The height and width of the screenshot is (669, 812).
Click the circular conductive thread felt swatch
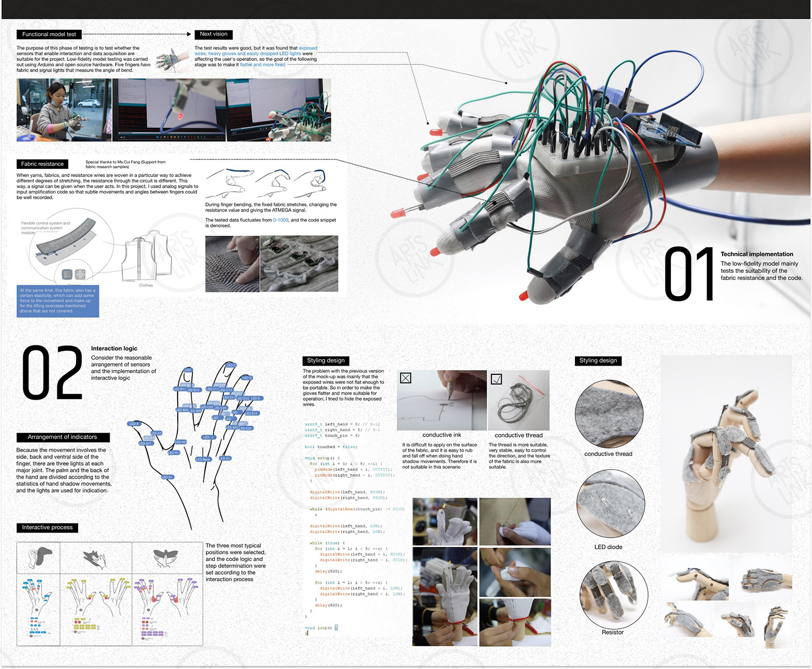click(x=609, y=414)
